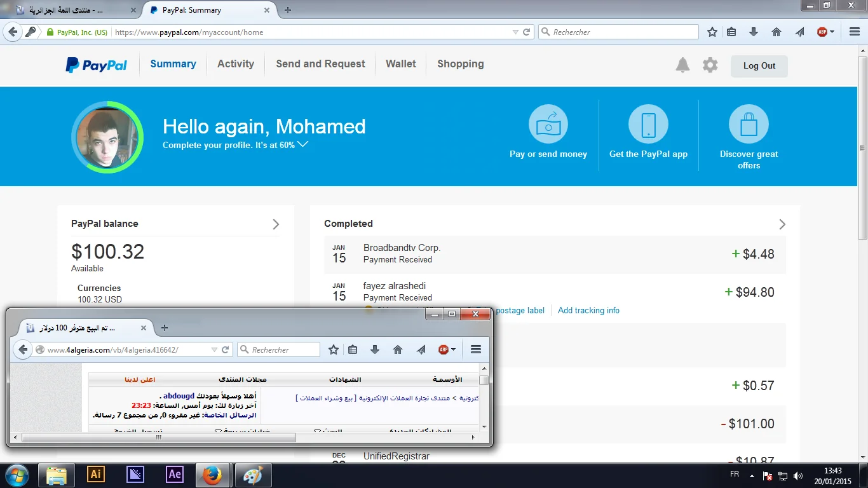Click the Discover great offers bag icon

(749, 125)
